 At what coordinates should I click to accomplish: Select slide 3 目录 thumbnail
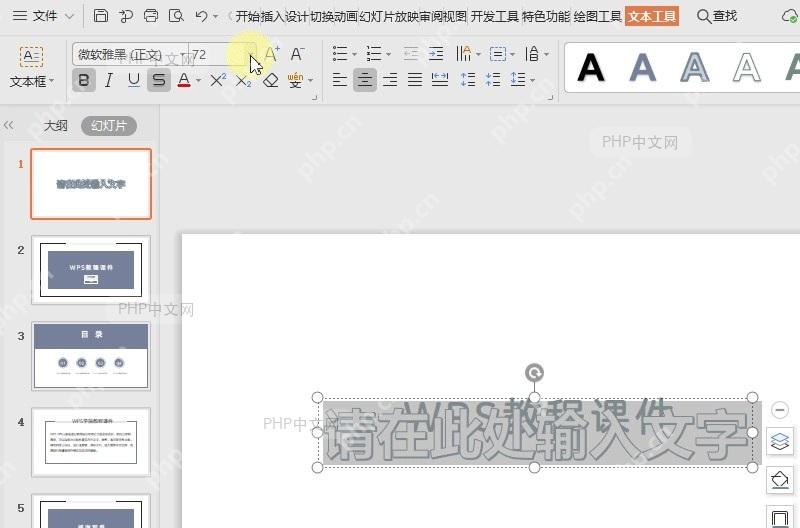pos(91,356)
